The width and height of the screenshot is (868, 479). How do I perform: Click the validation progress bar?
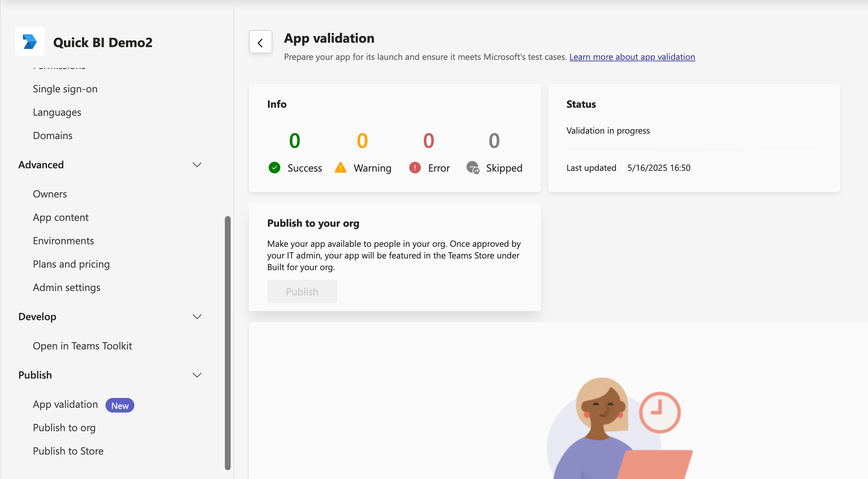pos(694,149)
